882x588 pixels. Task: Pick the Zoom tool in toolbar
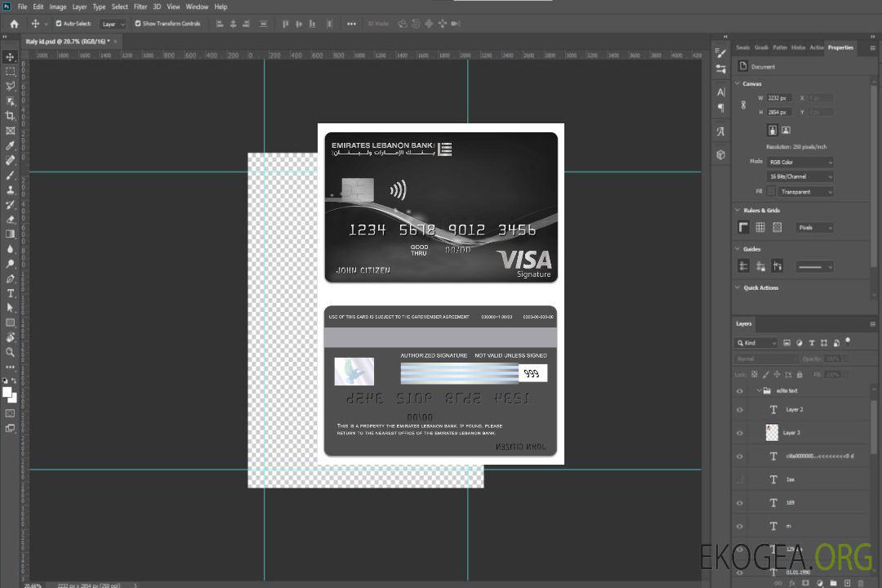11,352
